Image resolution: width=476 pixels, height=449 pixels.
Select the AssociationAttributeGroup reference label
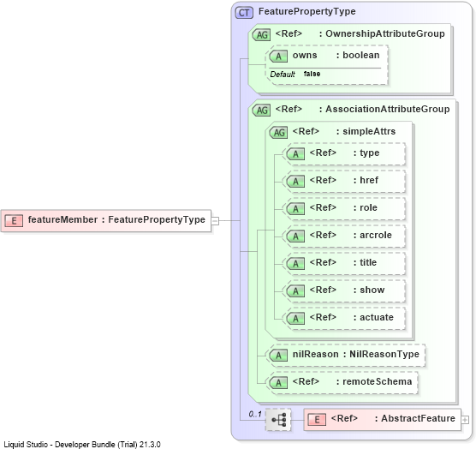362,109
